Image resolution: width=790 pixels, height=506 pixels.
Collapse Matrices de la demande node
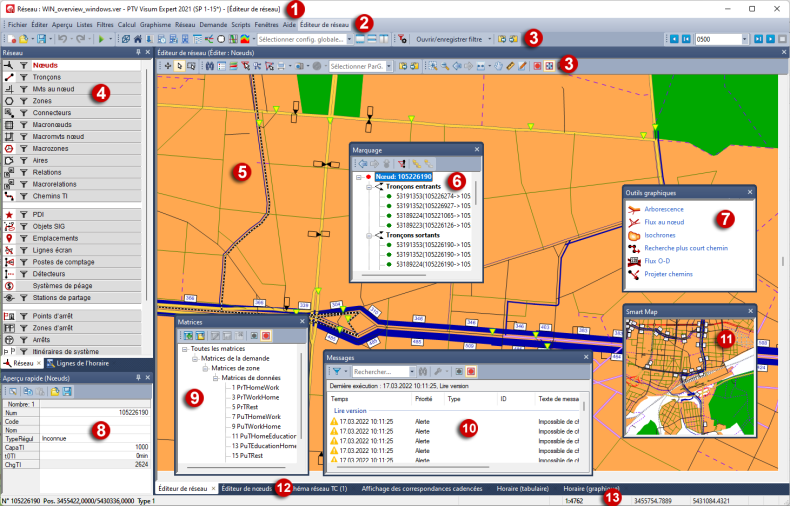pos(194,358)
